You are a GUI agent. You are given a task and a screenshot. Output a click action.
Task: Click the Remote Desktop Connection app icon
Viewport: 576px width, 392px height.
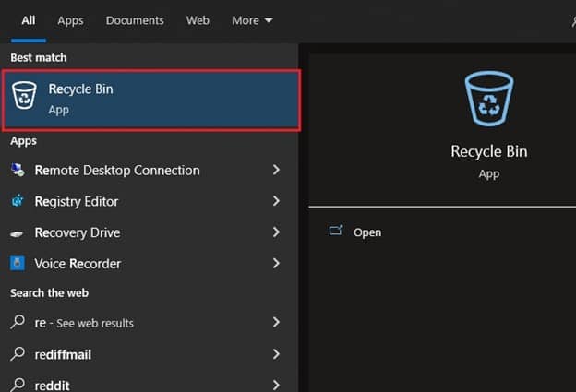tap(18, 170)
